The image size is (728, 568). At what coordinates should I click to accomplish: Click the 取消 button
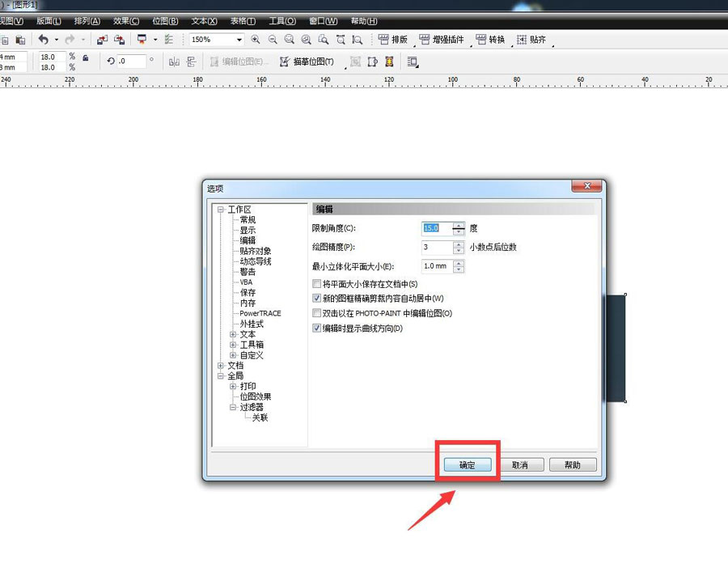[x=522, y=464]
